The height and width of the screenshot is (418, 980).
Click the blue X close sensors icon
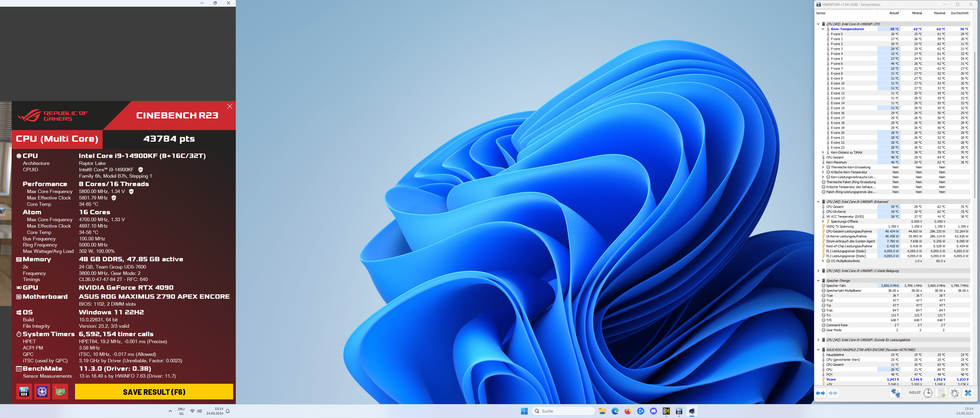(968, 393)
